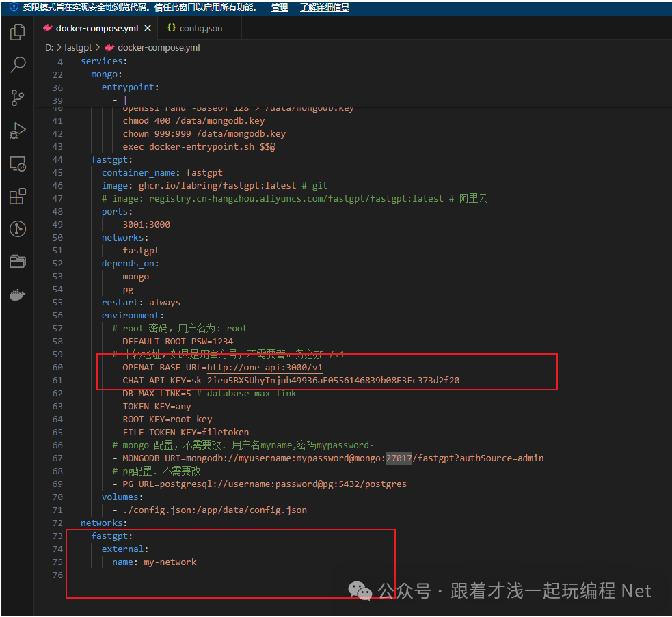672x617 pixels.
Task: Click the 3001:3000 port mapping
Action: 146,225
